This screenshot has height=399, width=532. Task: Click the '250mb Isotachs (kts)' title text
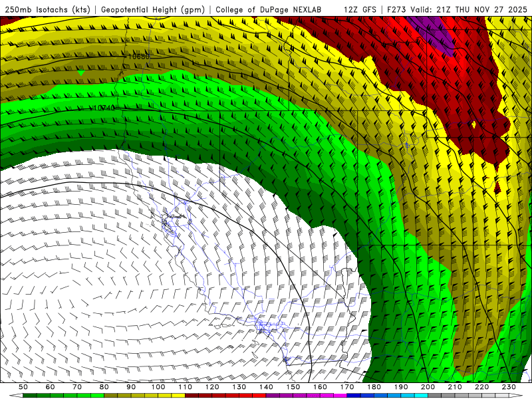[x=48, y=9]
